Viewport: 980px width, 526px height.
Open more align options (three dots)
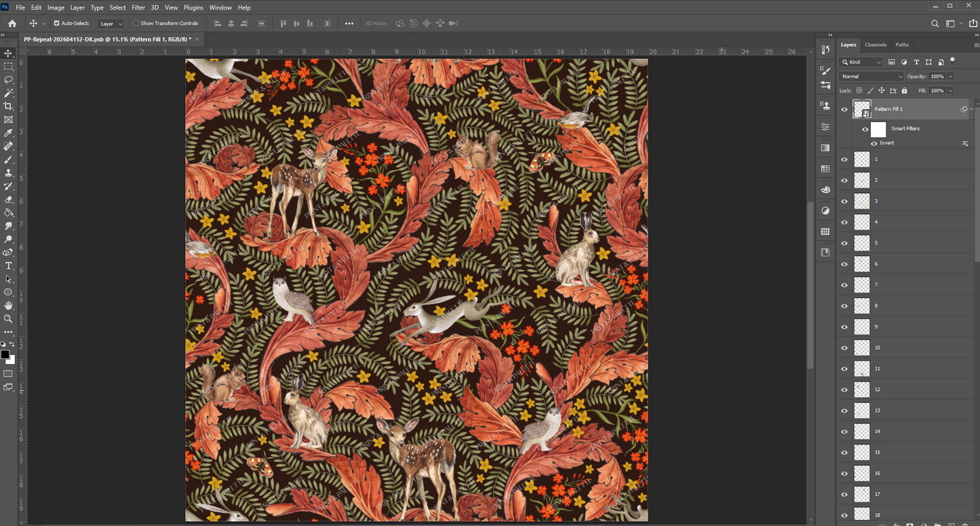click(349, 23)
